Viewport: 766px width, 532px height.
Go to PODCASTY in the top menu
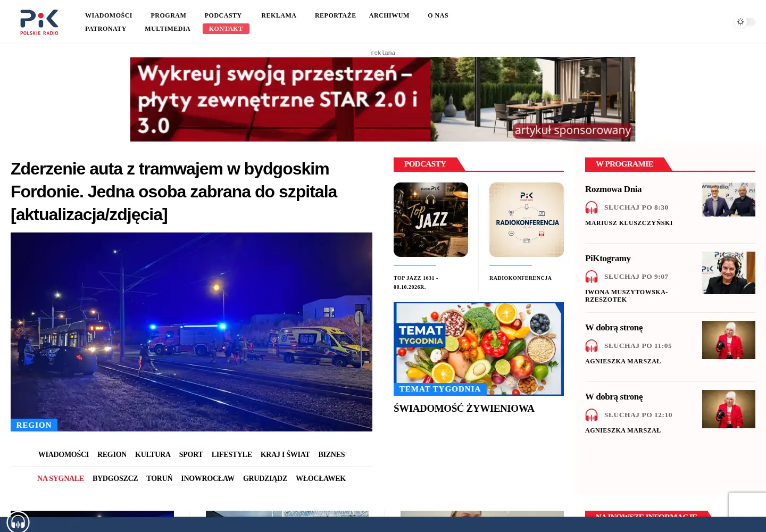223,15
